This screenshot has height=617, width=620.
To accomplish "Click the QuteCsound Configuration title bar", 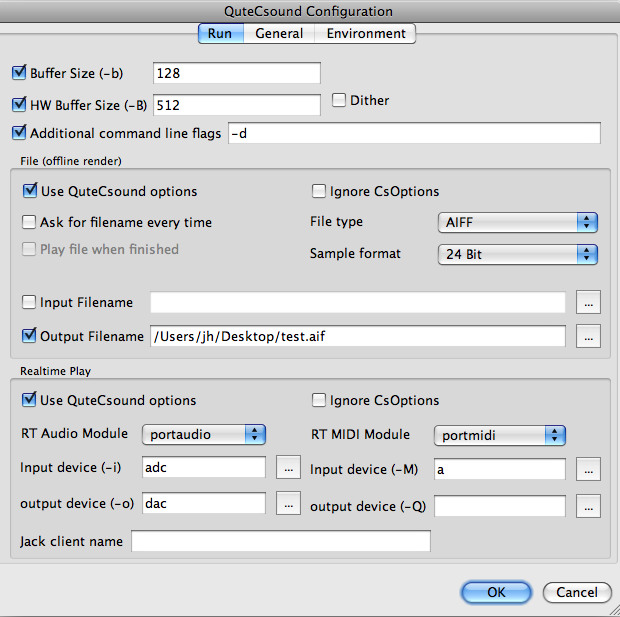I will pos(308,11).
